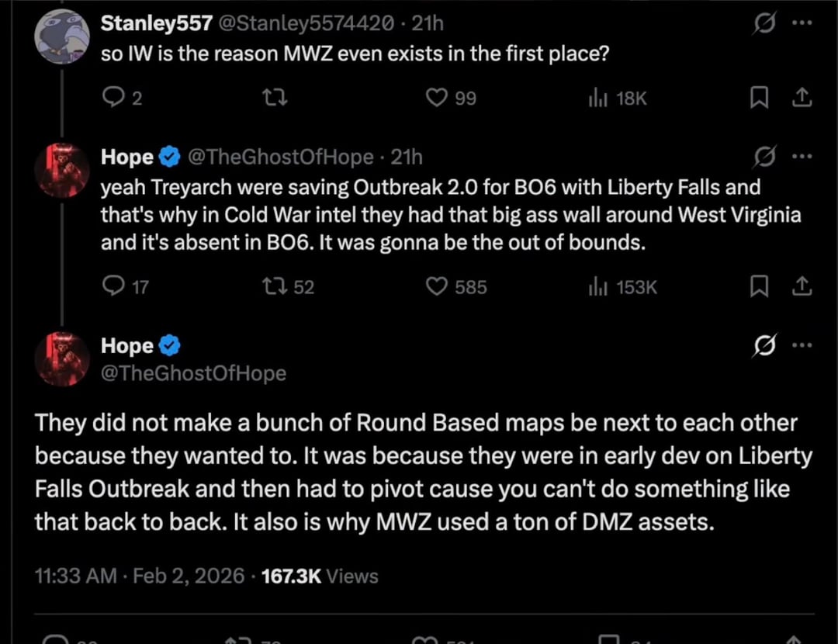Open more options on Hope's Outbreak reply
This screenshot has height=644, width=838.
pos(802,157)
